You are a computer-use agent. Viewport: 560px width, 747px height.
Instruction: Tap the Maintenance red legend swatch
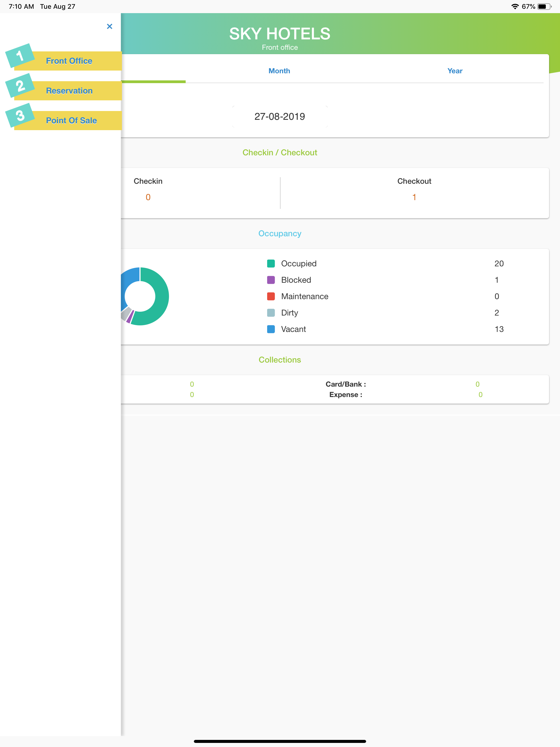point(271,296)
